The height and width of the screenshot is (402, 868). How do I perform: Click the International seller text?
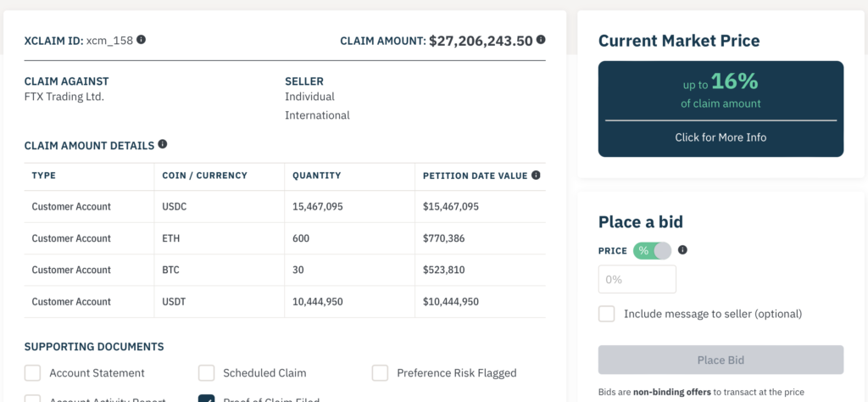(x=317, y=115)
